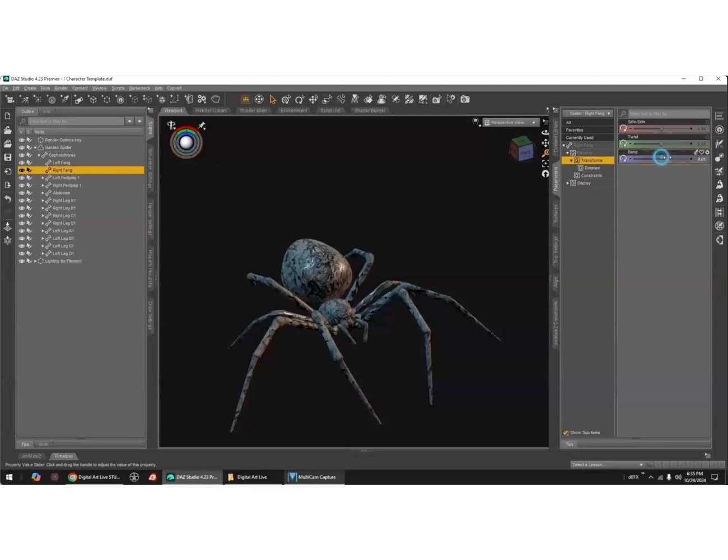The image size is (728, 560).
Task: Click the camera render icon in the toolbar
Action: point(465,99)
